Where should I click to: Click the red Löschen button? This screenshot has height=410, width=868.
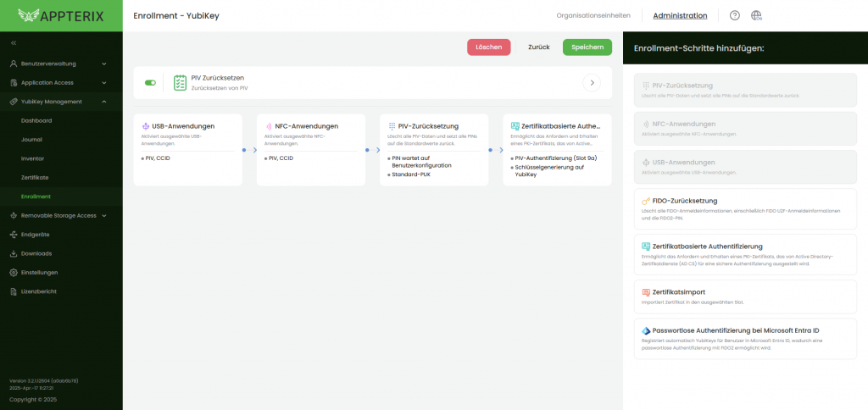click(488, 47)
